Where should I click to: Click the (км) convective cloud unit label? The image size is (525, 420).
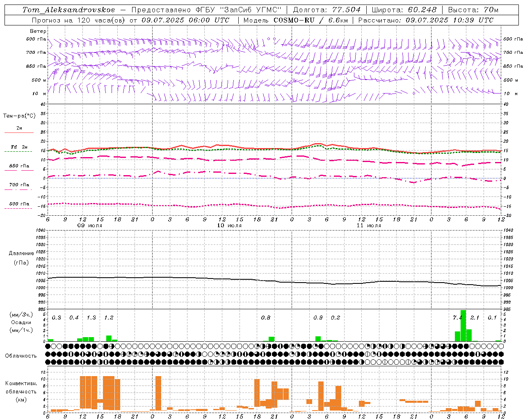click(x=21, y=399)
